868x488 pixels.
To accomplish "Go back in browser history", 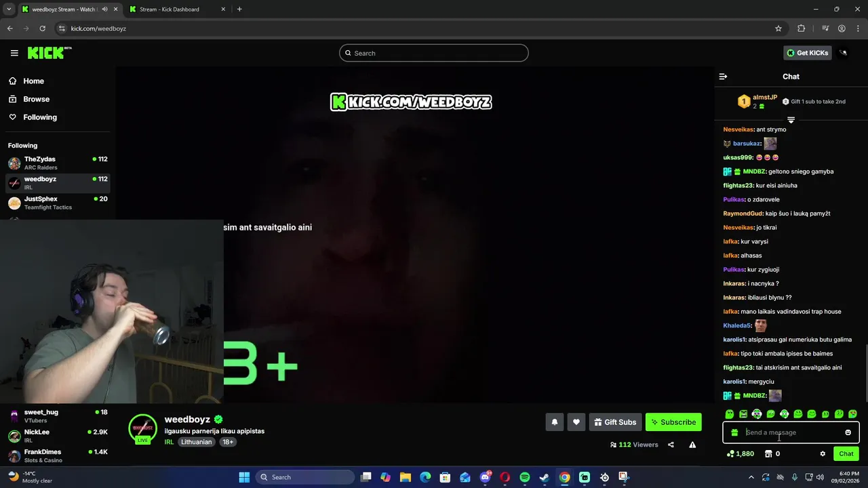I will coord(9,28).
